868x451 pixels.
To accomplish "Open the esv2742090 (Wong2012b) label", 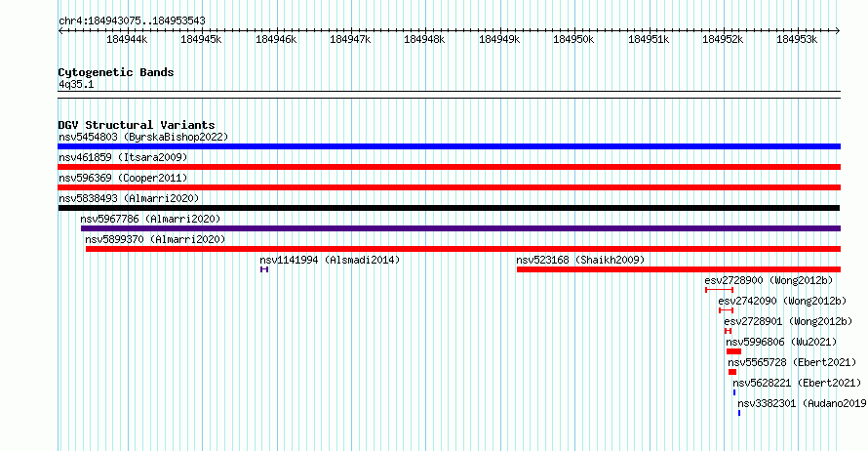I will pyautogui.click(x=783, y=301).
